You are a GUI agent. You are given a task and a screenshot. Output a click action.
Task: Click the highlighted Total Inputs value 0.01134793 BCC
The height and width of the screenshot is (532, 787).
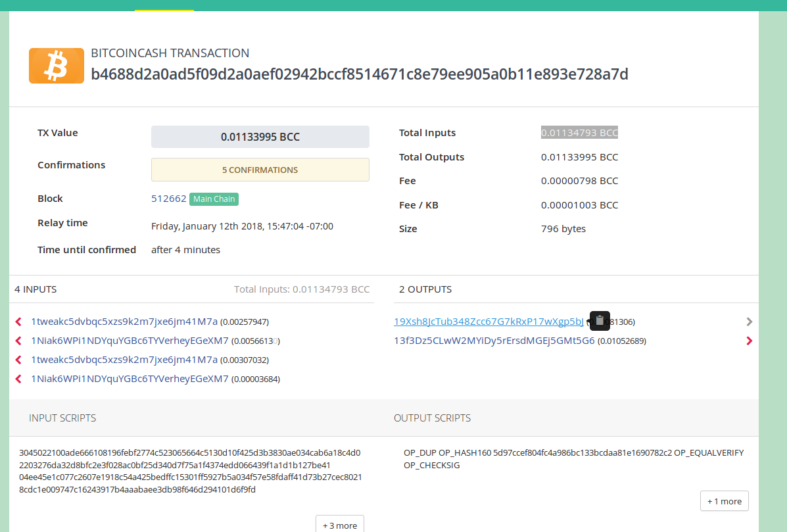coord(579,133)
